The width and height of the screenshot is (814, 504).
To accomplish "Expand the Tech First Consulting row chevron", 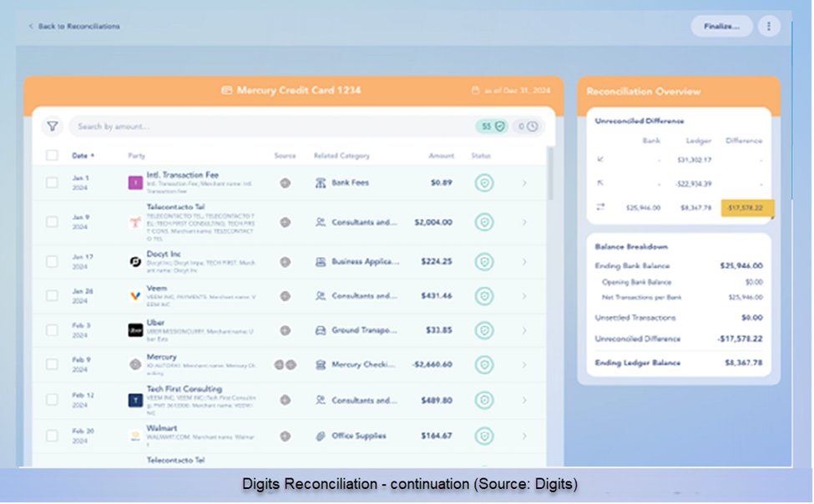I will (524, 401).
